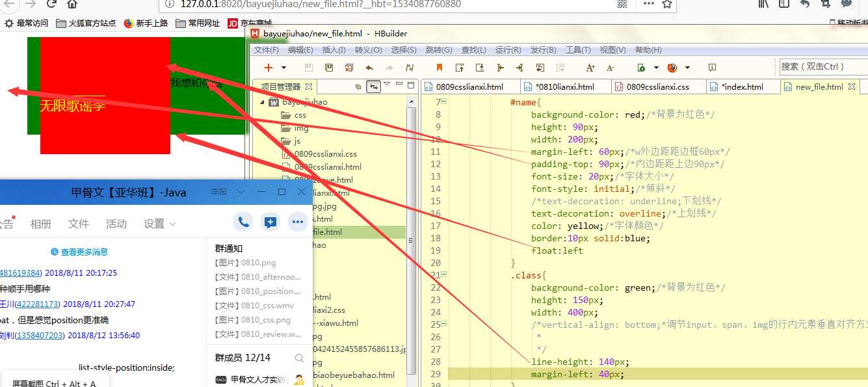Collapse the .class rule fold toggle
The image size is (868, 387).
click(444, 274)
